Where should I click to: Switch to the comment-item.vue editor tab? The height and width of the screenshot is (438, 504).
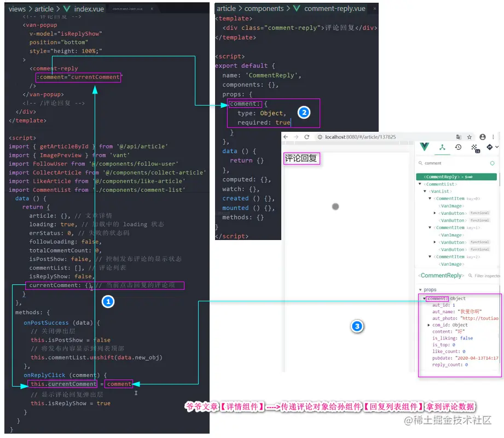click(128, 9)
